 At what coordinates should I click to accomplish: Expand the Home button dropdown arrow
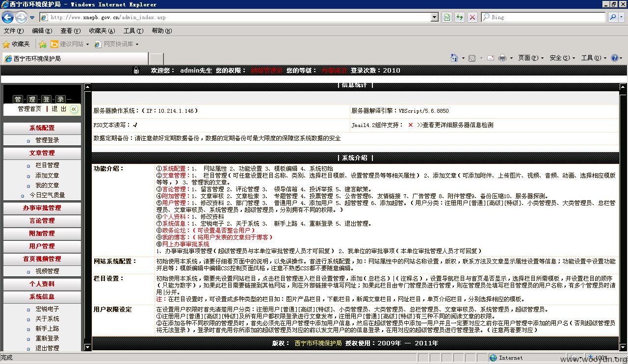(463, 58)
